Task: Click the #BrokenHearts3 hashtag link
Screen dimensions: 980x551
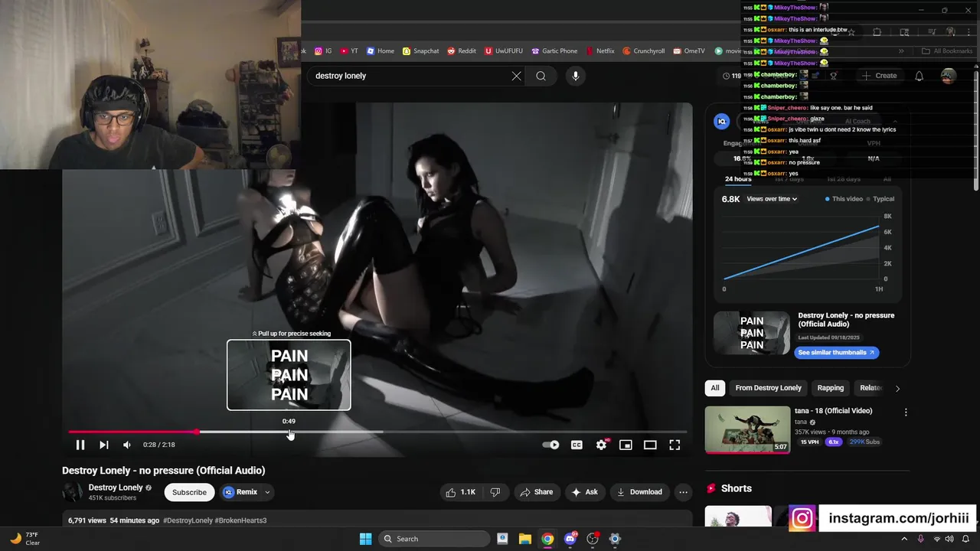Action: click(240, 520)
